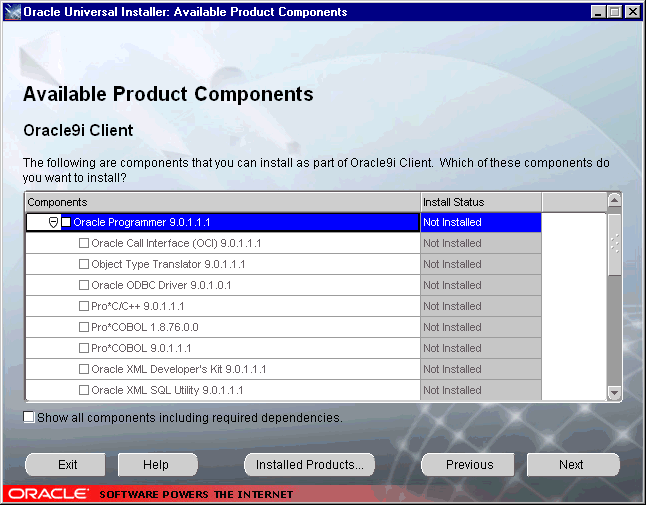Click the Components column header
Image resolution: width=646 pixels, height=505 pixels.
tap(223, 202)
